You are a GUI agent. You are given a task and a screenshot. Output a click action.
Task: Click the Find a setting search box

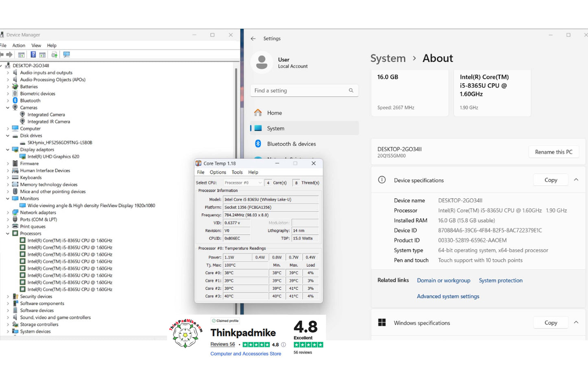pos(304,91)
